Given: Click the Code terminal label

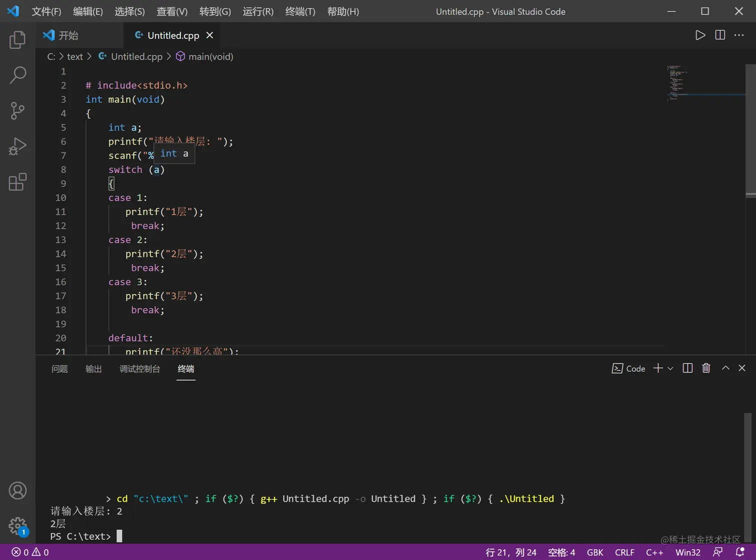Looking at the screenshot, I should 628,368.
